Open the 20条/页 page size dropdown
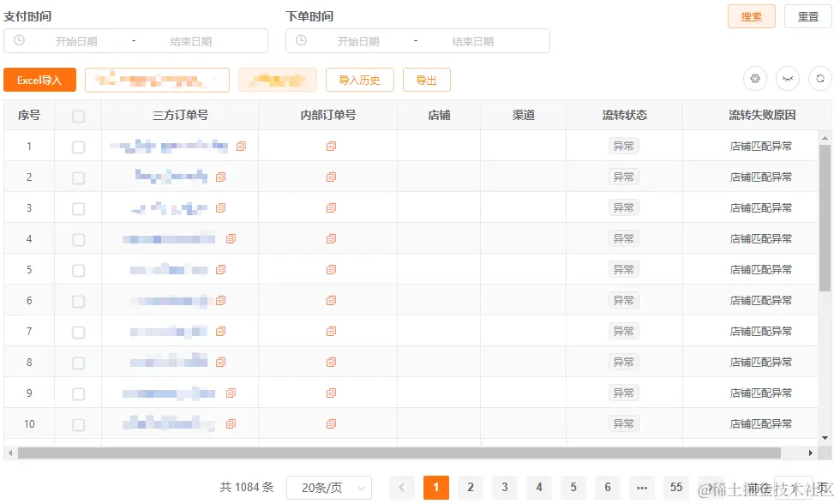Viewport: 840px width, 504px height. coord(329,488)
